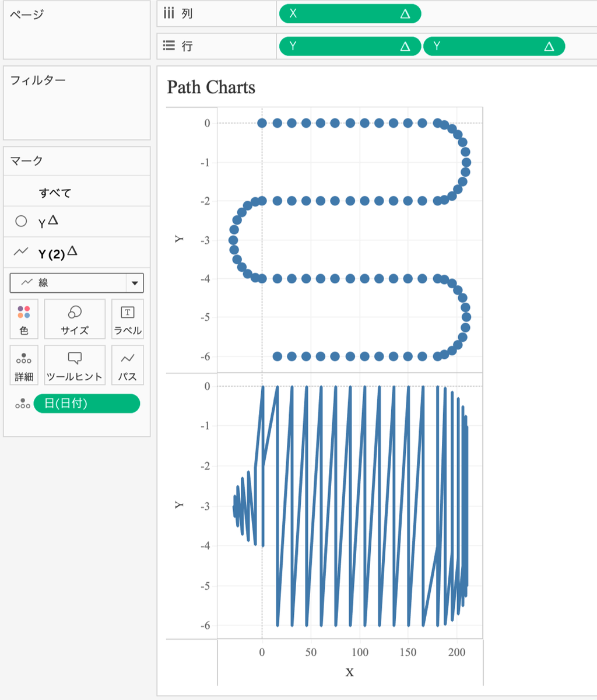The image size is (597, 700).
Task: Select the すべて marks tab
Action: point(55,193)
